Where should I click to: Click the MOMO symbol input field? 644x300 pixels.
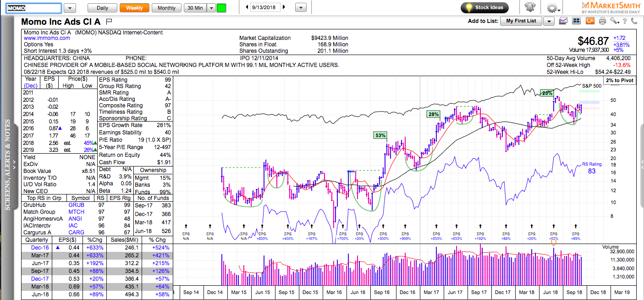coord(34,8)
